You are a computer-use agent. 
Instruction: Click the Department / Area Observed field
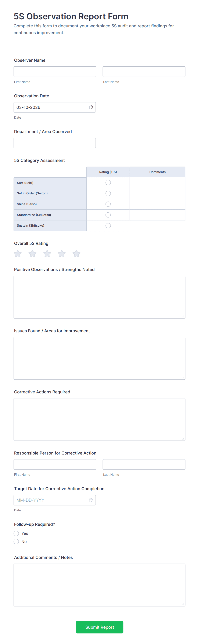55,143
